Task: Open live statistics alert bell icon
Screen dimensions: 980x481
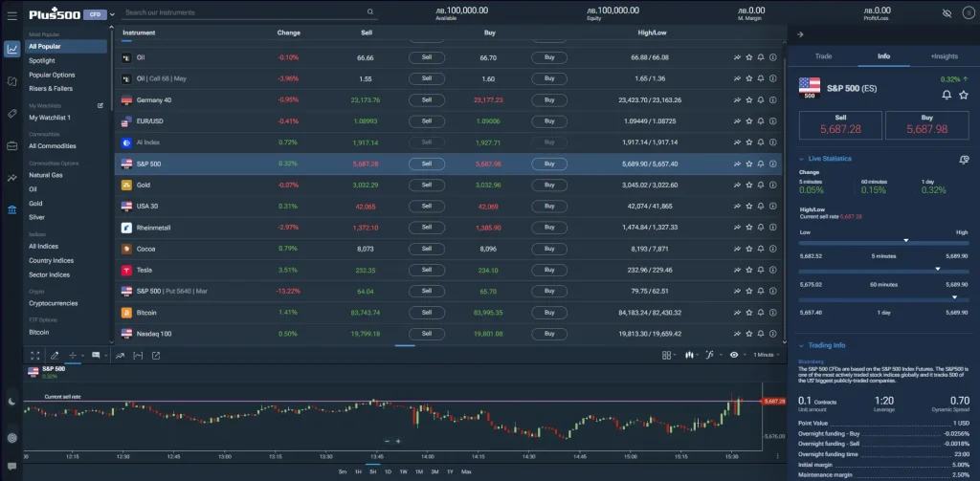Action: pos(964,160)
